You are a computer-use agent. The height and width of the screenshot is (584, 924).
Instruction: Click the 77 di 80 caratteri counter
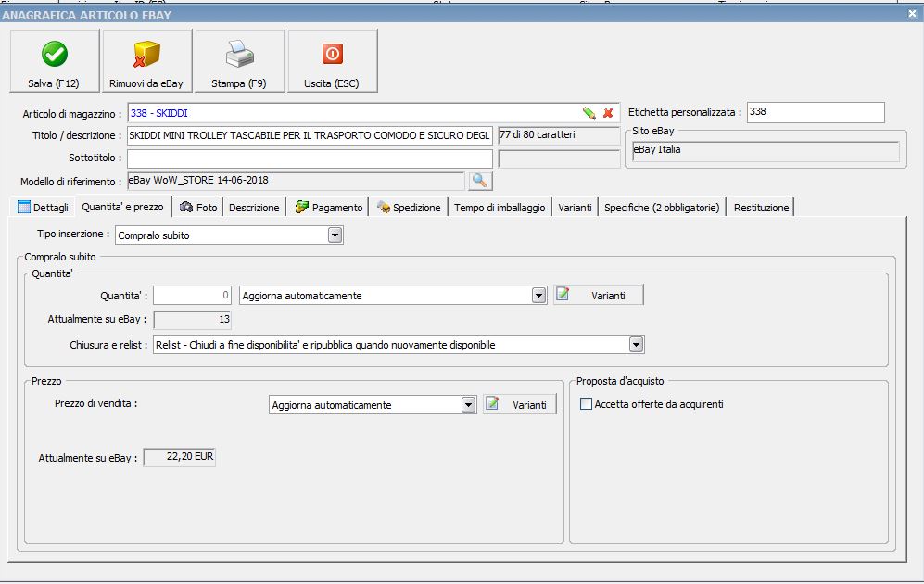pyautogui.click(x=559, y=135)
